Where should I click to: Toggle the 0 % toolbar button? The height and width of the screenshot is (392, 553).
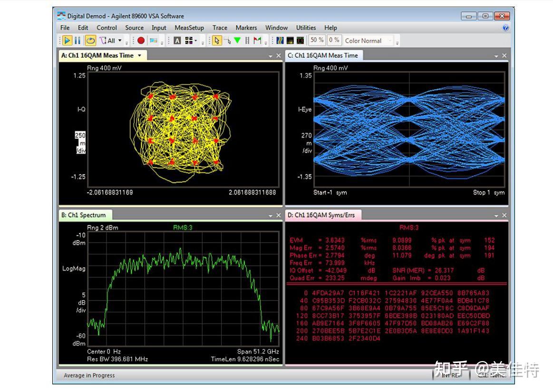(x=334, y=40)
